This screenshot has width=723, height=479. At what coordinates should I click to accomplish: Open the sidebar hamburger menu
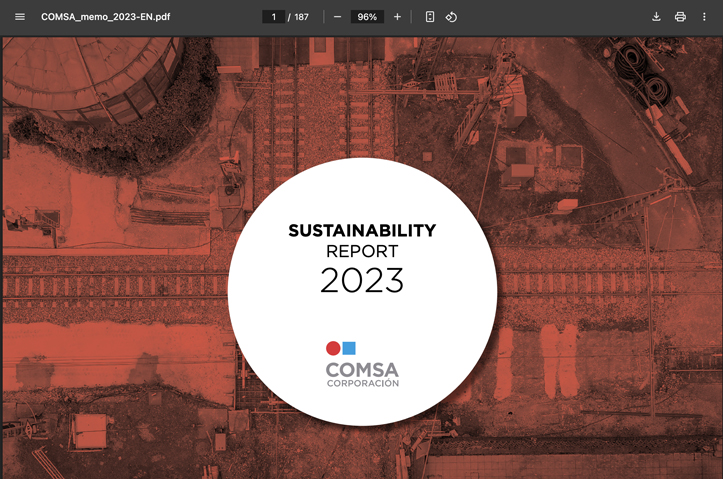(20, 17)
